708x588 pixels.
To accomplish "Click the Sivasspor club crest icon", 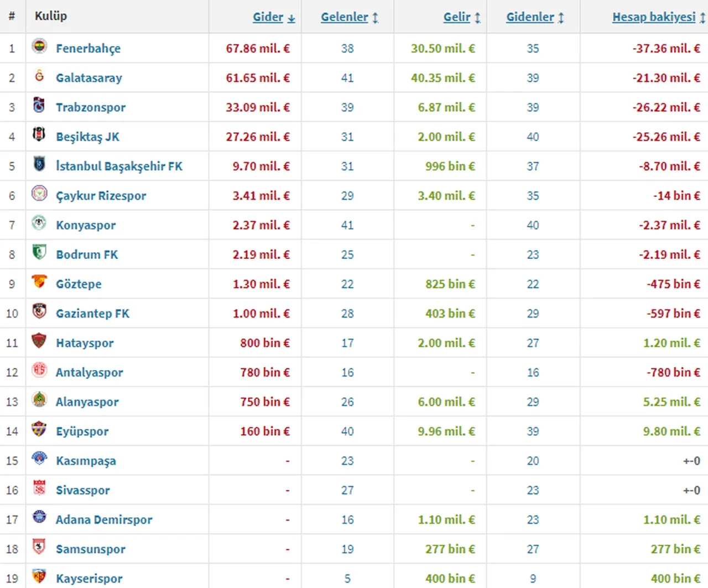I will click(39, 488).
